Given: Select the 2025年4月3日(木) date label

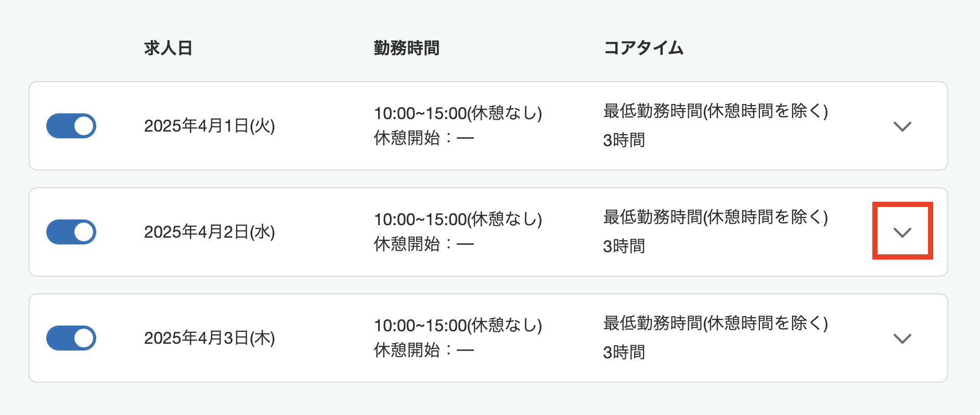Looking at the screenshot, I should pos(211,339).
